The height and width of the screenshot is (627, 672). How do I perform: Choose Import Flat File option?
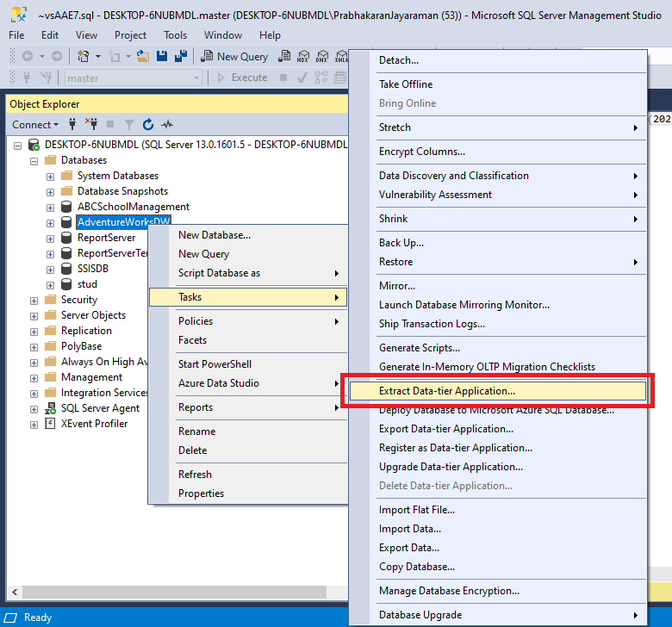[x=498, y=510]
